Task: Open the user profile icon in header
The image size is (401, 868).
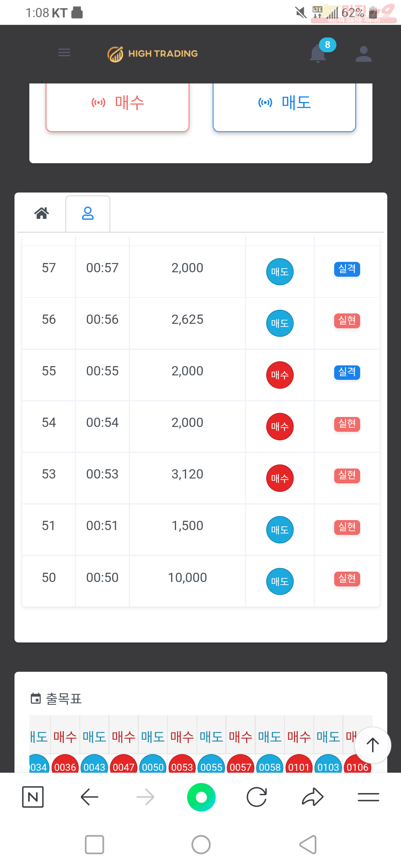Action: coord(363,54)
